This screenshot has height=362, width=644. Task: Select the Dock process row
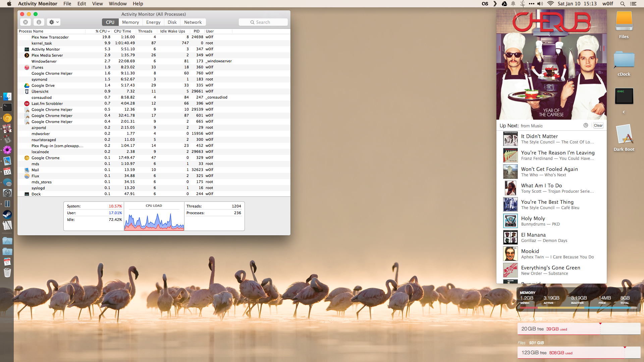[x=154, y=194]
